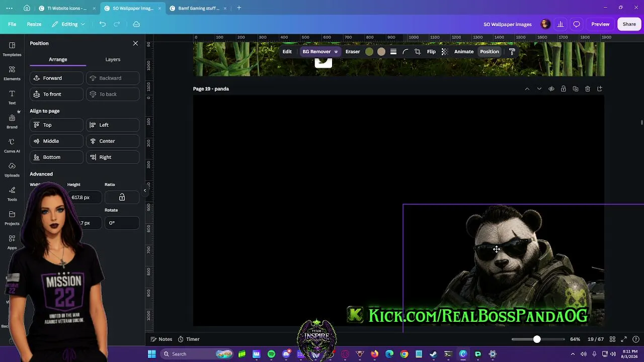Move page 19 up with the chevron

point(527,89)
